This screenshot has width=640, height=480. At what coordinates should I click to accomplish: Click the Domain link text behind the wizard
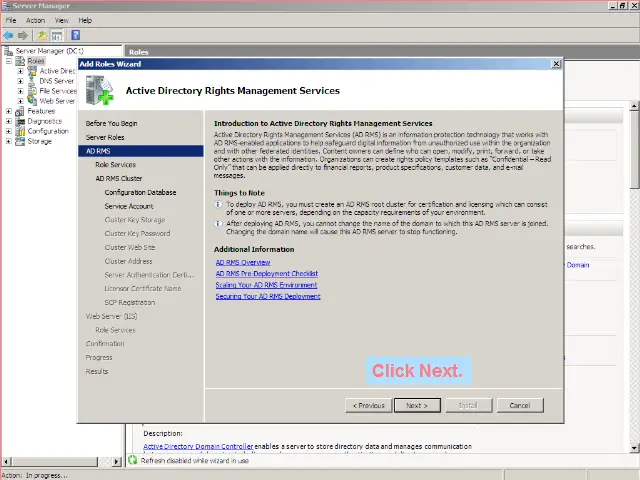tap(578, 265)
